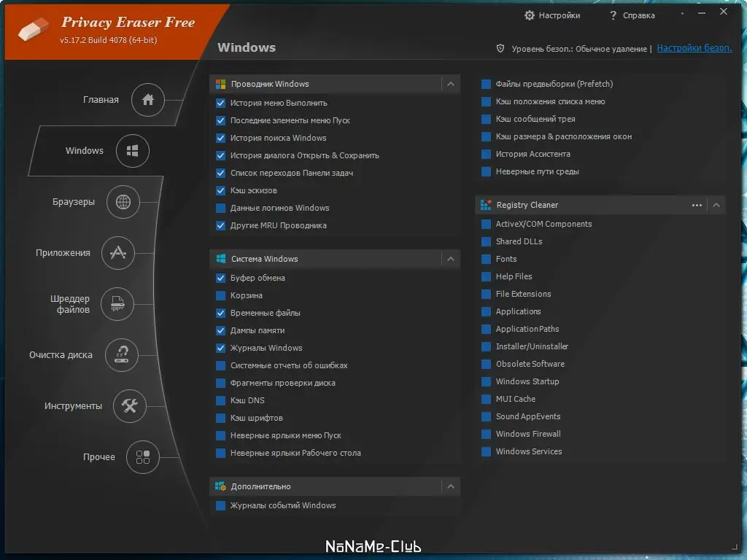Click Системные отчеты об ошибках label

point(289,366)
